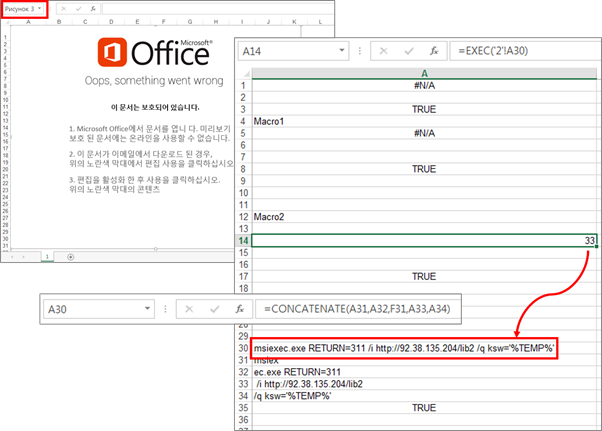
Task: Click the cancel X in the A30 formula bar
Action: [x=185, y=311]
